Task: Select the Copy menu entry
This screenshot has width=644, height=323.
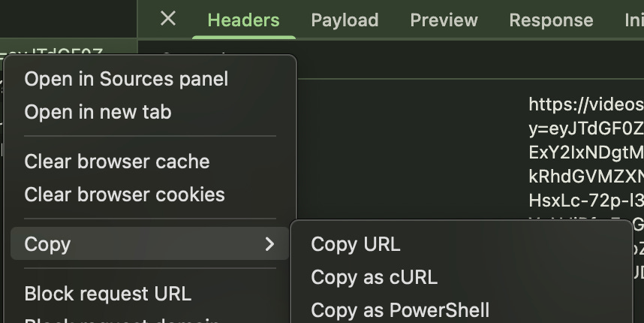Action: [149, 243]
